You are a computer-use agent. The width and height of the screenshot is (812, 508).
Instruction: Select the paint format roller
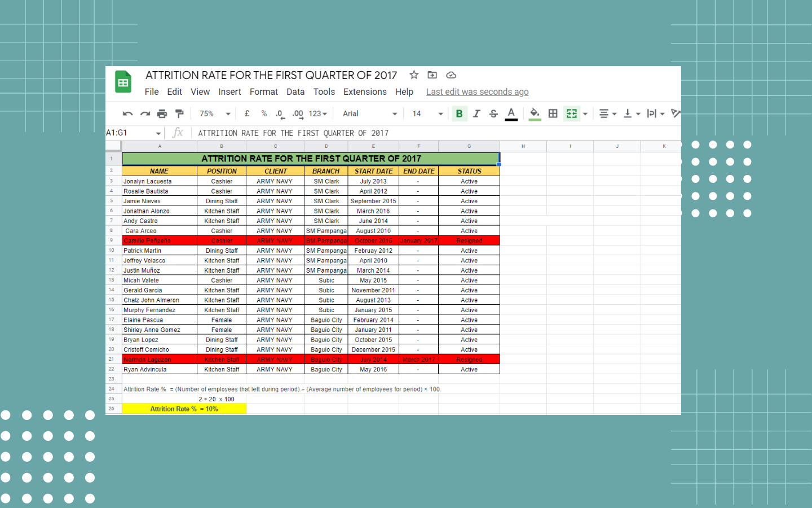coord(179,114)
